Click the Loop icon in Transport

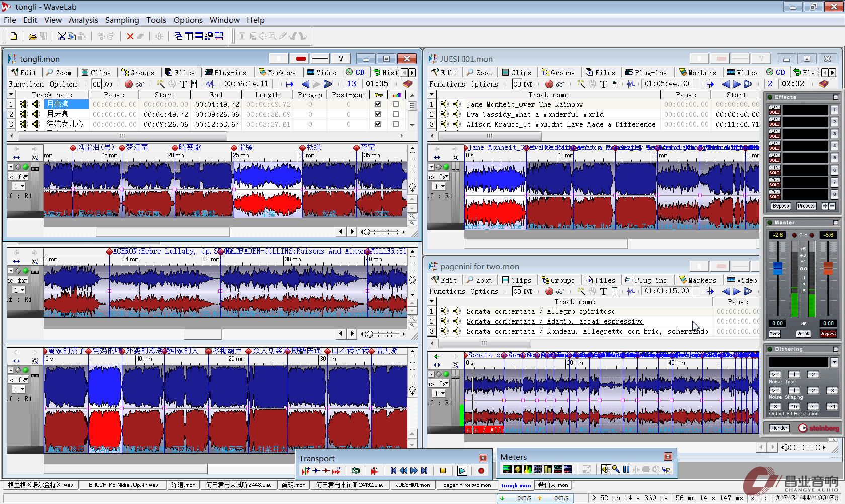(356, 471)
